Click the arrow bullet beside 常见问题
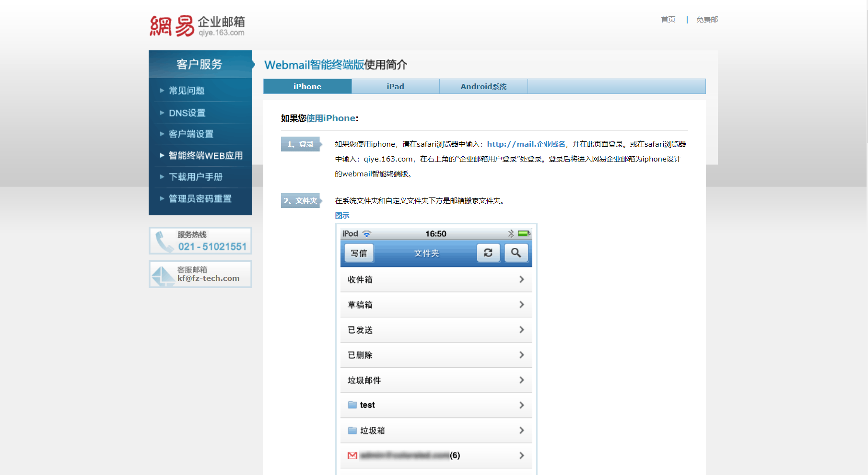Screen dimensions: 868x475 coord(162,90)
